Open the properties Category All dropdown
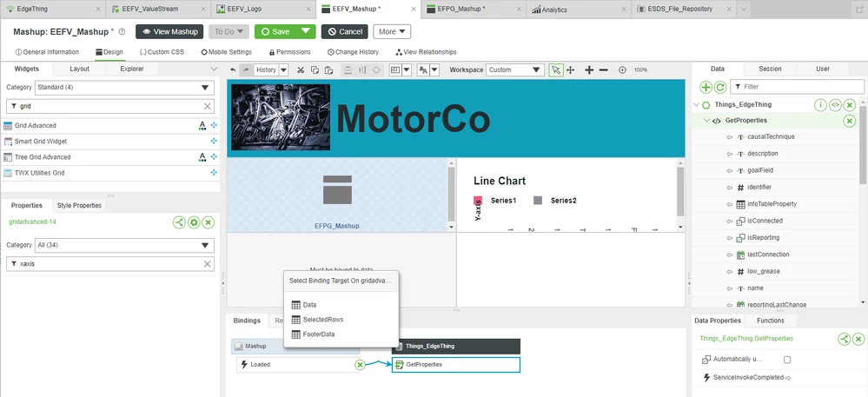Screen dimensions: 868x397 click(124, 245)
